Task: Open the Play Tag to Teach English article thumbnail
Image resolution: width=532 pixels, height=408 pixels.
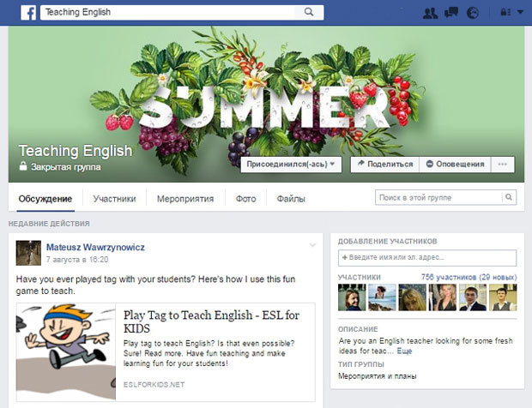Action: pyautogui.click(x=66, y=352)
